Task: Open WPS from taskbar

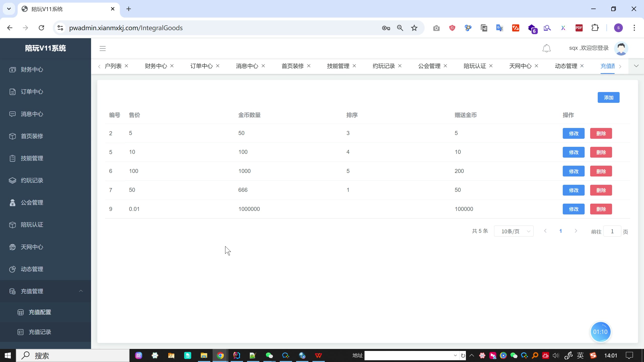Action: coord(318,355)
